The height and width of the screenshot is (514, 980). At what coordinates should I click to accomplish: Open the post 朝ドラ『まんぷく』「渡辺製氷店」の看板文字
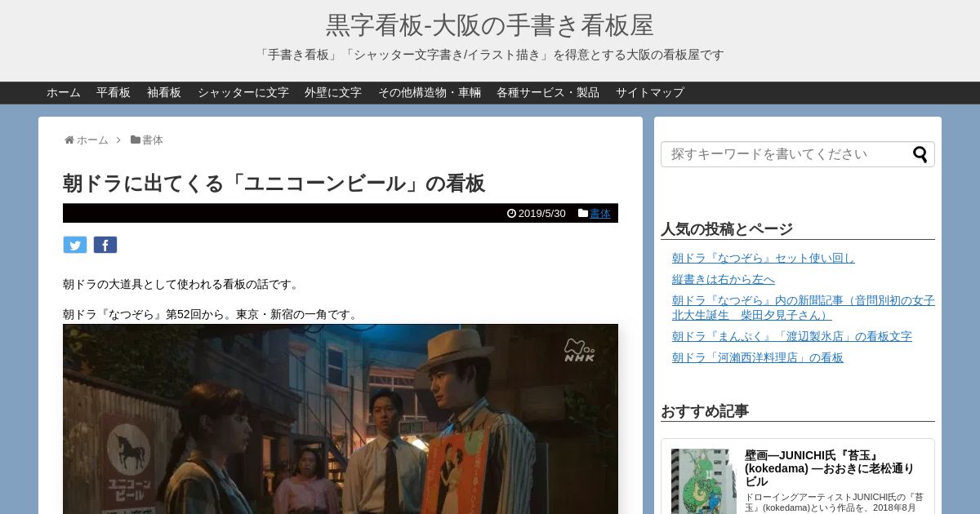(x=792, y=336)
